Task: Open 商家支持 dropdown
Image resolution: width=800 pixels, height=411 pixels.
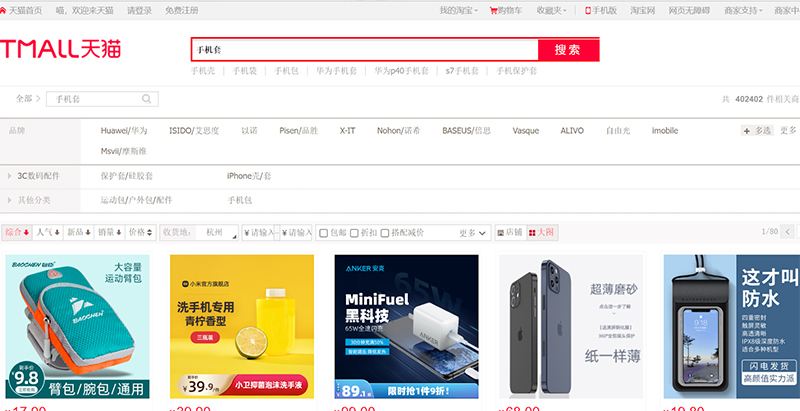Action: 743,10
